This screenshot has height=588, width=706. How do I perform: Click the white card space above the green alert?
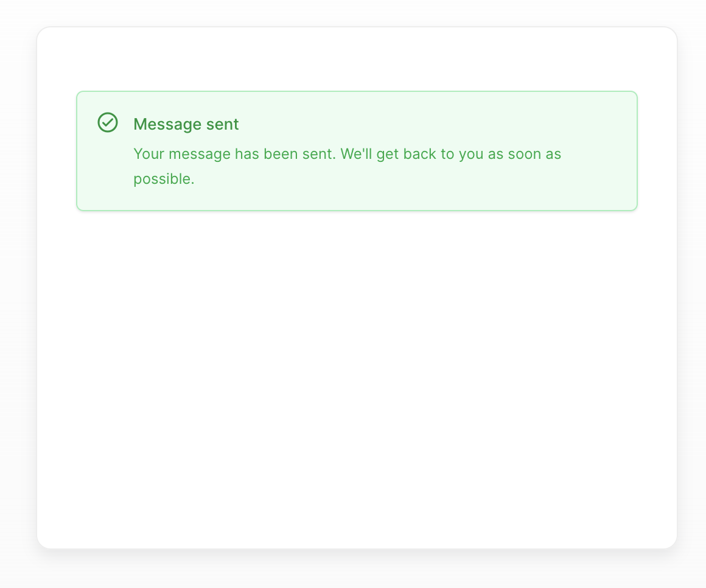coord(357,58)
